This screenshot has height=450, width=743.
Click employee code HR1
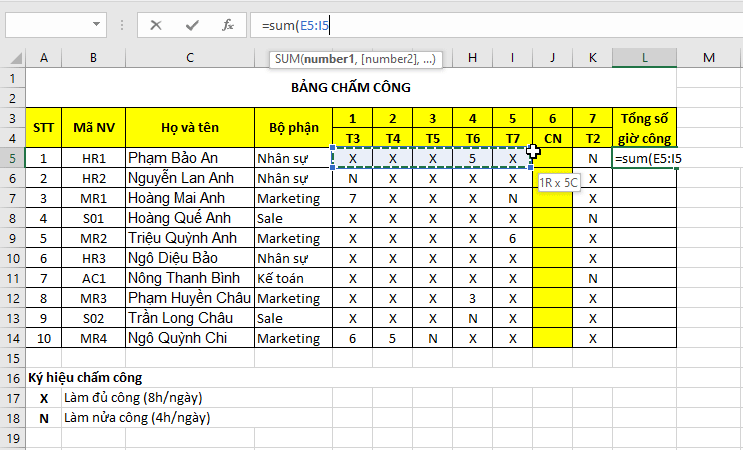coord(94,158)
